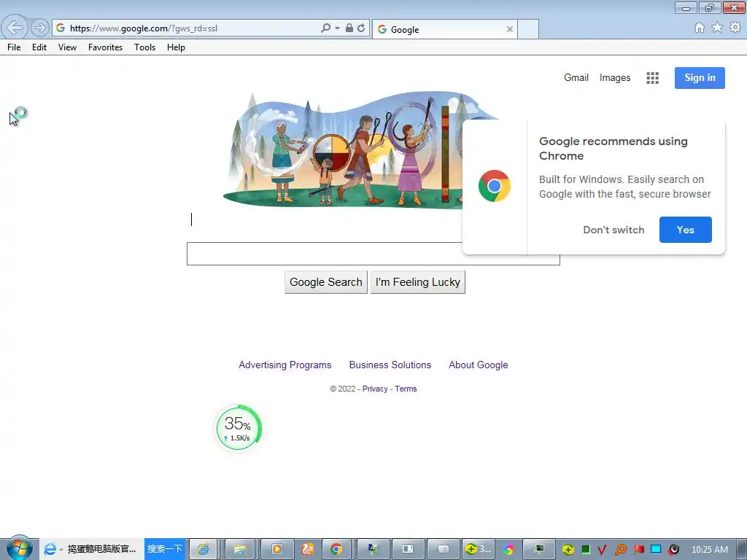This screenshot has height=560, width=747.
Task: Open File Explorer folder in taskbar
Action: [x=239, y=549]
